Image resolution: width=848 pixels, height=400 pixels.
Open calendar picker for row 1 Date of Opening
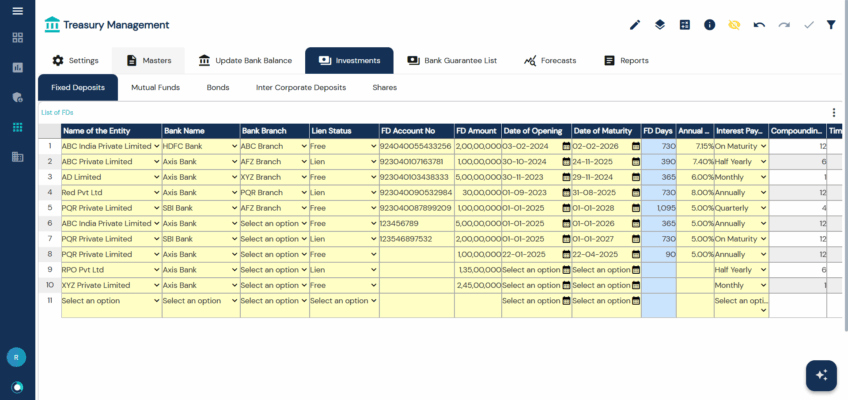tap(566, 146)
